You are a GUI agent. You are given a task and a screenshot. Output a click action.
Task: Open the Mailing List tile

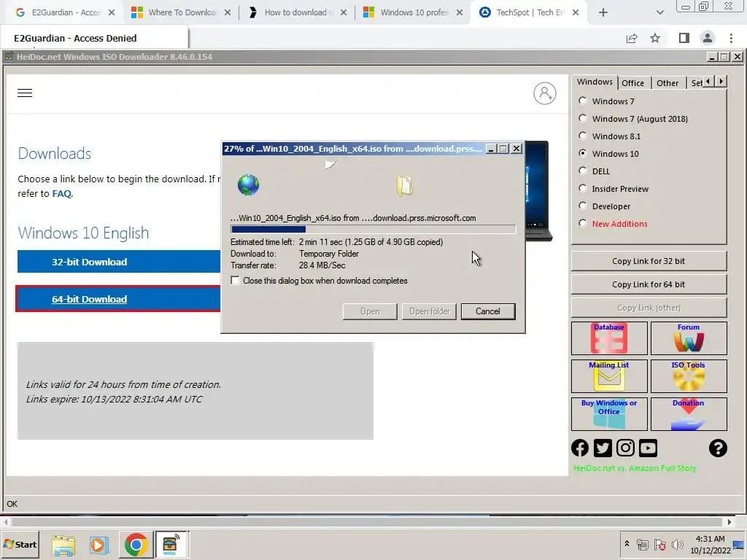click(609, 376)
